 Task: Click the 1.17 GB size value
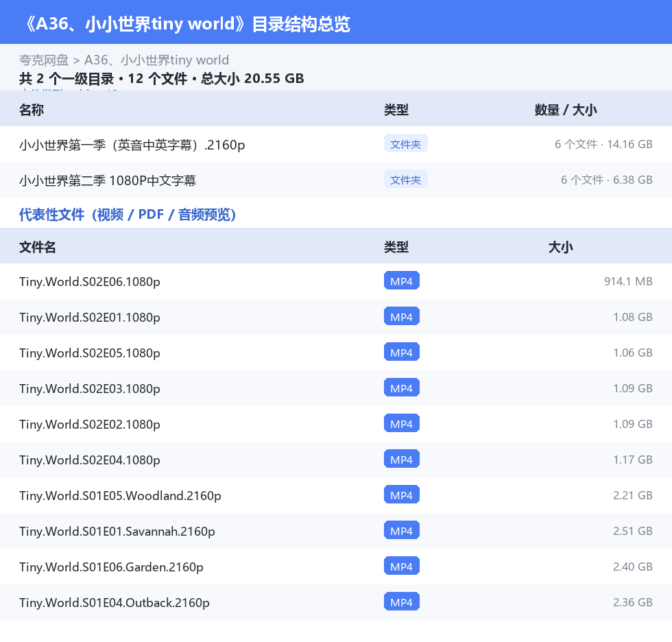click(x=632, y=460)
